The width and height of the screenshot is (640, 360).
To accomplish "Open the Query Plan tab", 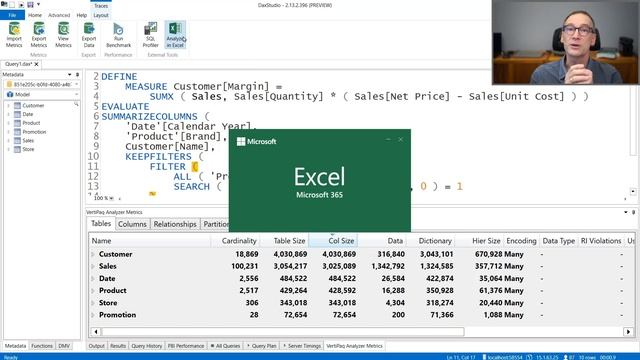I will click(262, 346).
